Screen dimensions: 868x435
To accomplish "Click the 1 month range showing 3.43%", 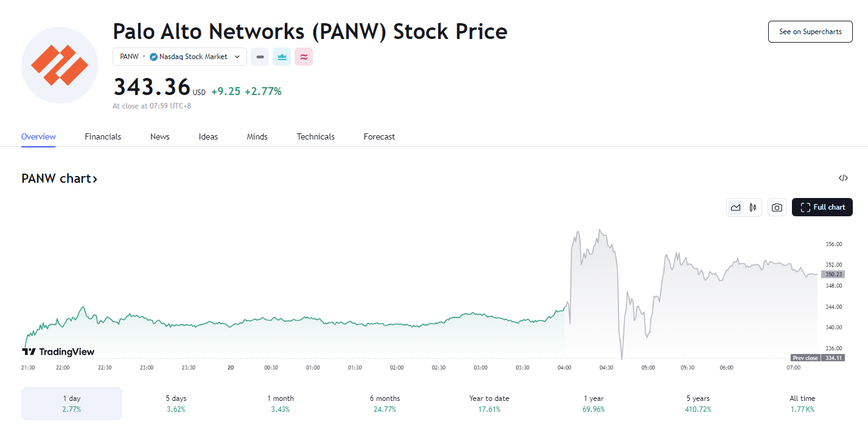I will pyautogui.click(x=280, y=403).
